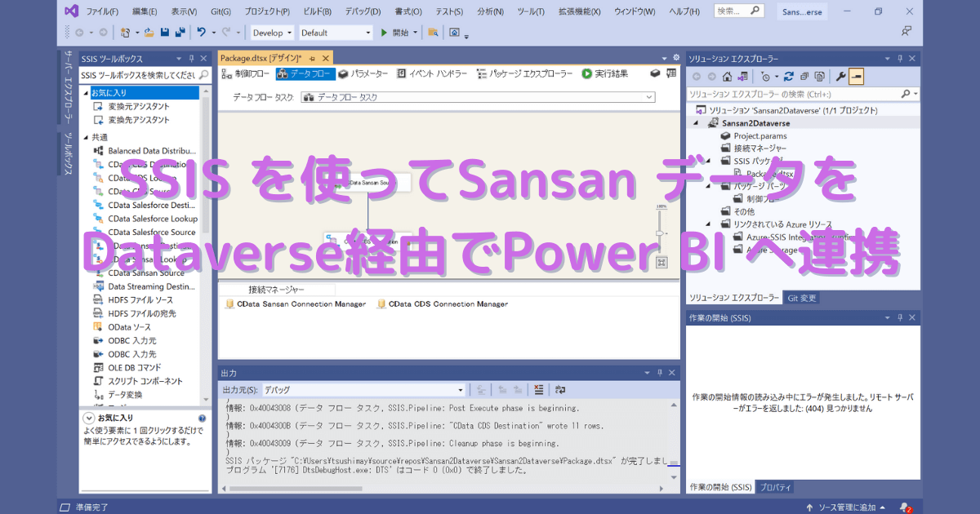Click the Find in Files toolbar icon

tap(433, 33)
